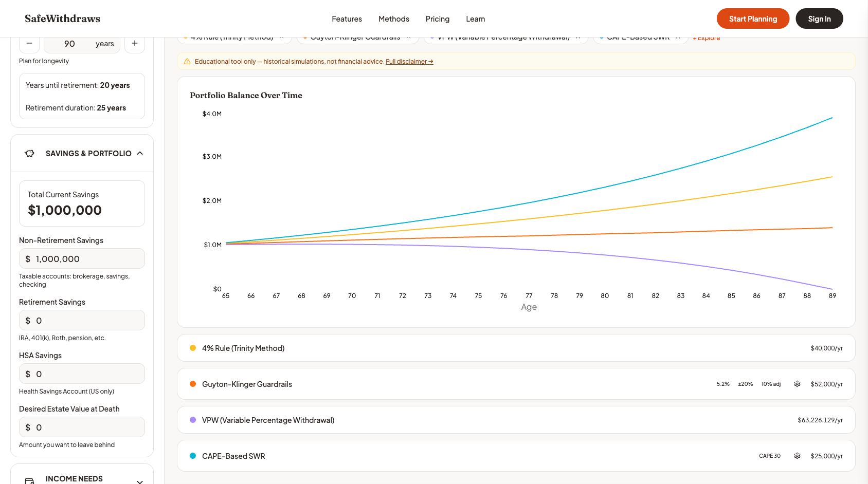Click the Sign In button
This screenshot has width=868, height=484.
click(x=819, y=18)
